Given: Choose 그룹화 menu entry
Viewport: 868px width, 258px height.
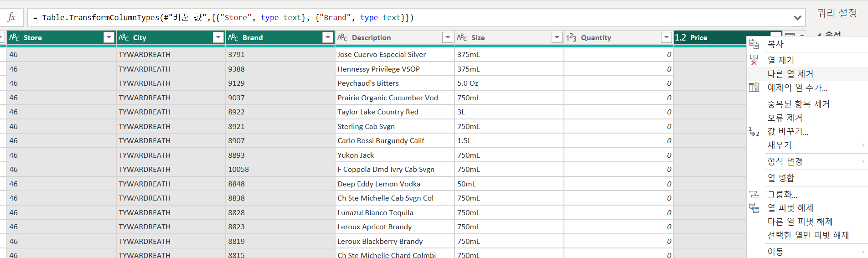Looking at the screenshot, I should [807, 194].
